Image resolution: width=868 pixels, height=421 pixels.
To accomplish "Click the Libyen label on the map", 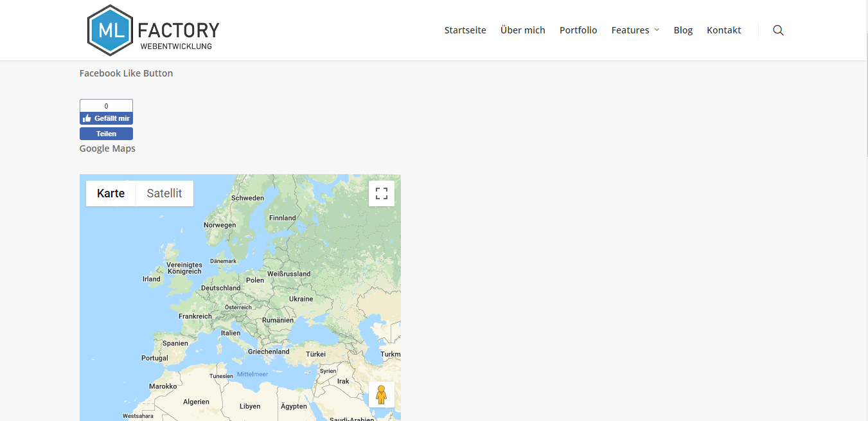I will [x=250, y=406].
